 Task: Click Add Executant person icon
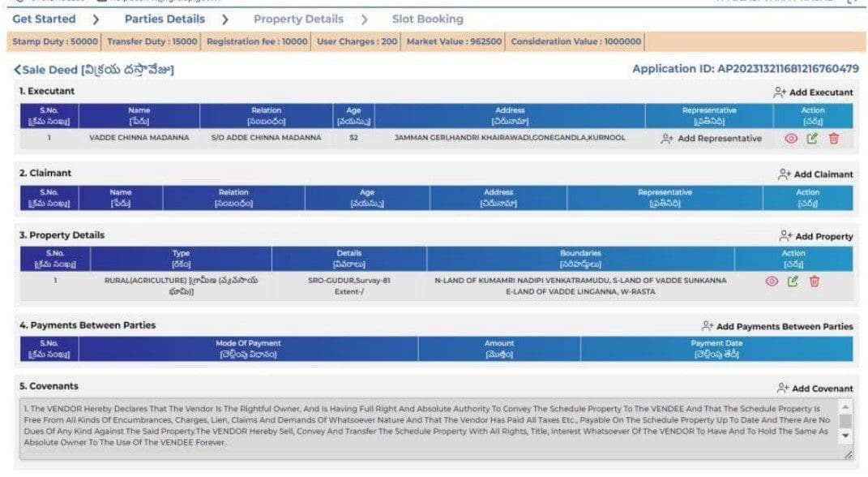[x=780, y=92]
